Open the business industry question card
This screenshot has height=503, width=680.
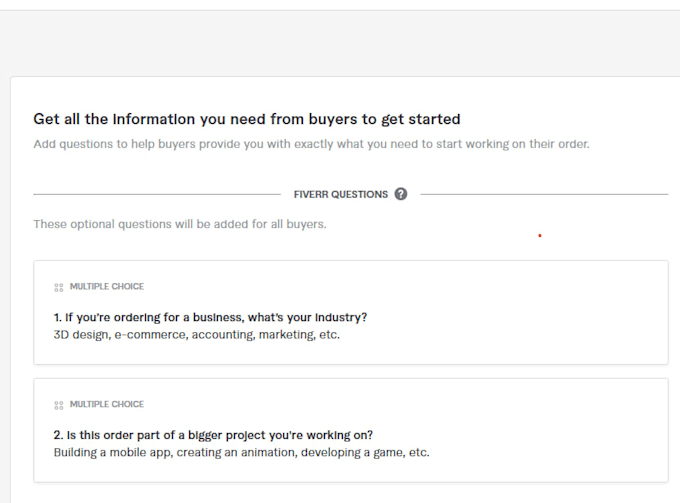[351, 312]
